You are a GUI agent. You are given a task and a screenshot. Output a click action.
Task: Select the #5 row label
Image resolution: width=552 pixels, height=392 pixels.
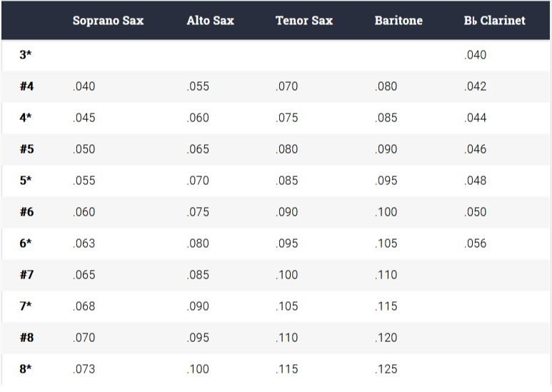point(26,149)
